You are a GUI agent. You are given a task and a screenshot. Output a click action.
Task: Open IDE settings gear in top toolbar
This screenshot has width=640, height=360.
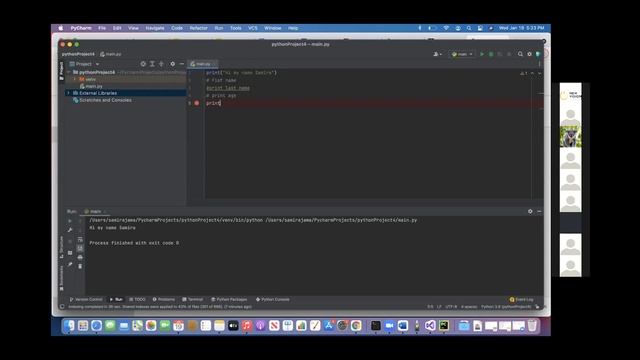(x=529, y=54)
